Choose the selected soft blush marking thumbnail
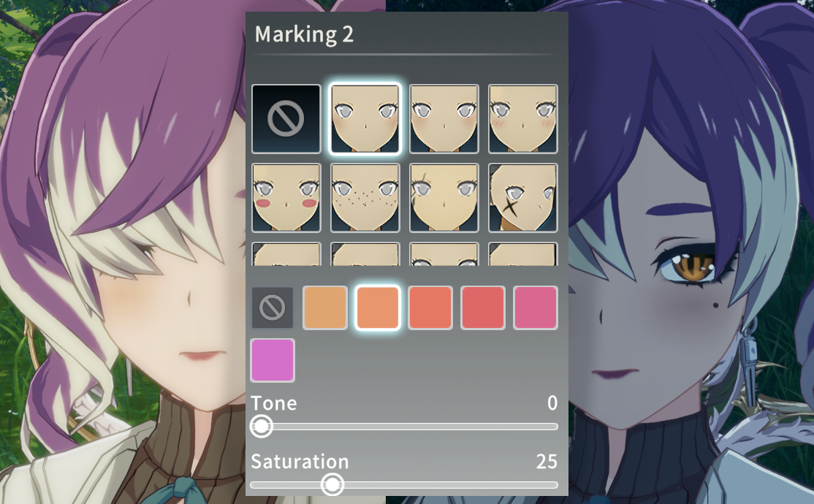814x504 pixels. pyautogui.click(x=365, y=119)
